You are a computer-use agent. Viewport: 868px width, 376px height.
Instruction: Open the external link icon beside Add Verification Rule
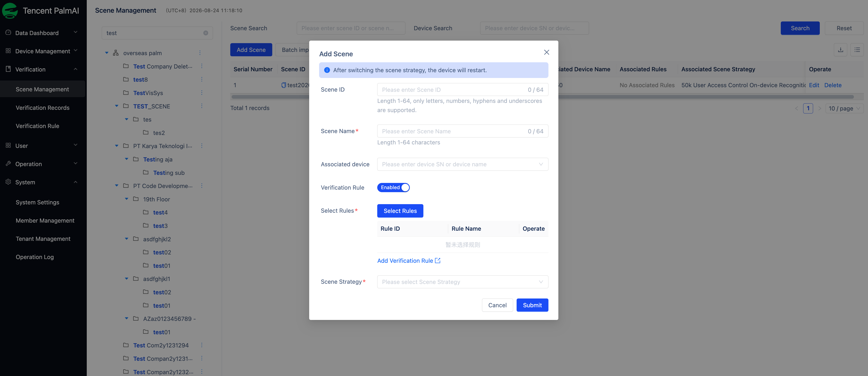tap(437, 260)
